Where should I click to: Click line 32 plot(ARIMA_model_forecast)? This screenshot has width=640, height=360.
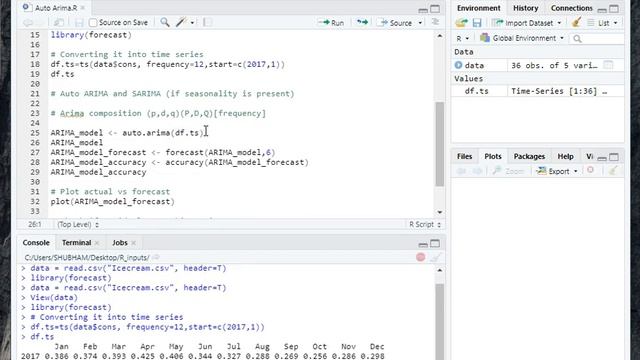pyautogui.click(x=113, y=202)
